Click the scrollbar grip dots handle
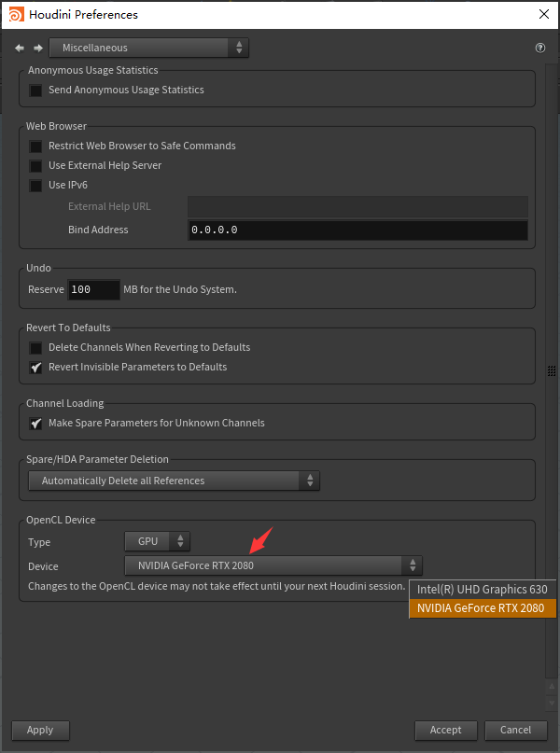 (x=552, y=370)
